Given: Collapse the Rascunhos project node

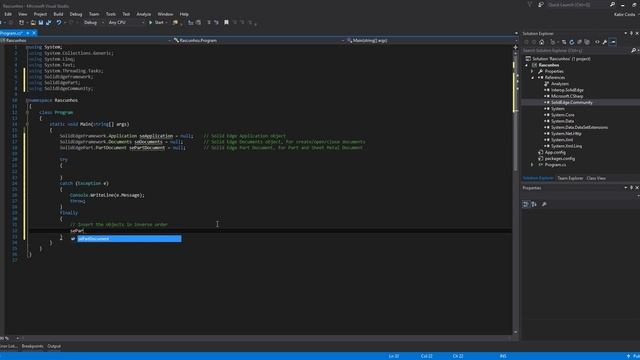Looking at the screenshot, I should pyautogui.click(x=527, y=65).
